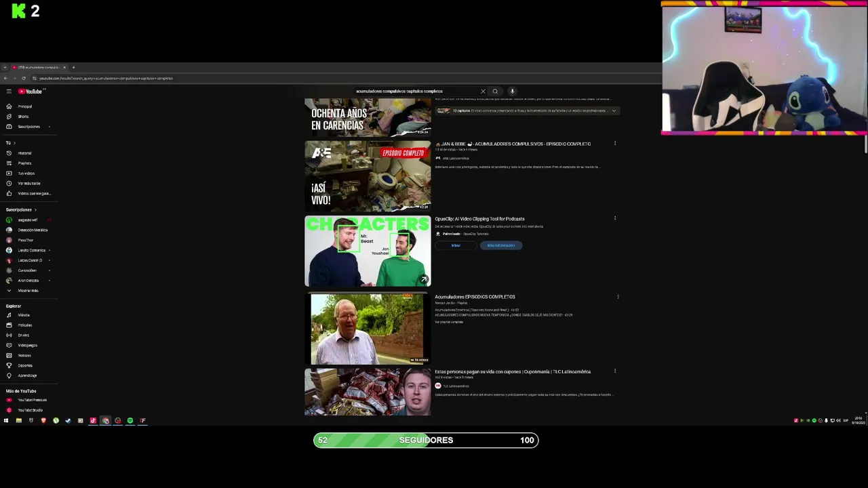
Task: Reload the page with the browser refresh icon
Action: pos(24,78)
